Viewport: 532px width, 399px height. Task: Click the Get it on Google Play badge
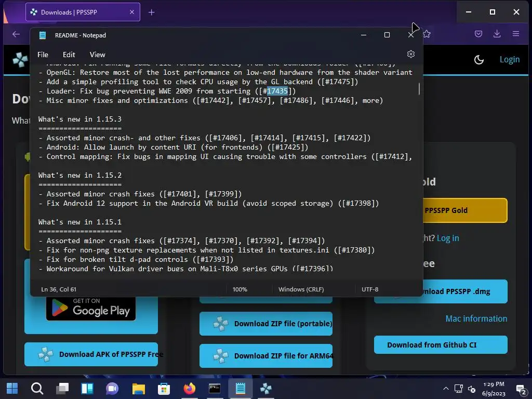click(91, 309)
